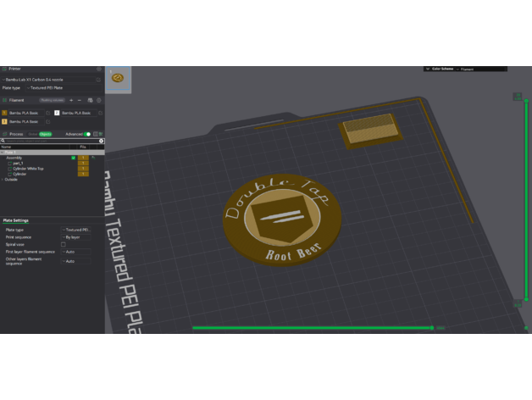This screenshot has width=532, height=400.
Task: Click filament 3 yellow color swatch
Action: point(4,122)
